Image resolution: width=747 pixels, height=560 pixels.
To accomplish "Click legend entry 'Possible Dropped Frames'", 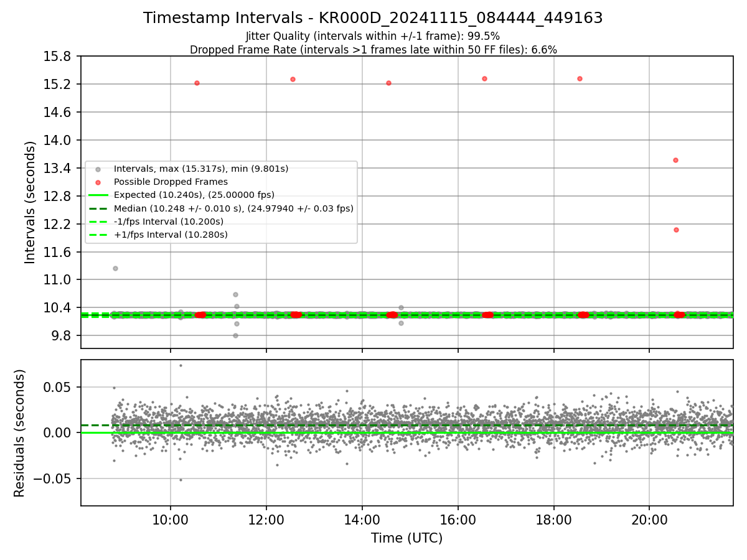I will (171, 182).
